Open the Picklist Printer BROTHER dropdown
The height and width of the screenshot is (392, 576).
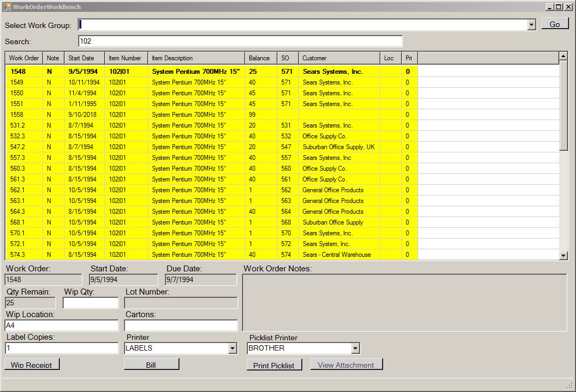355,348
